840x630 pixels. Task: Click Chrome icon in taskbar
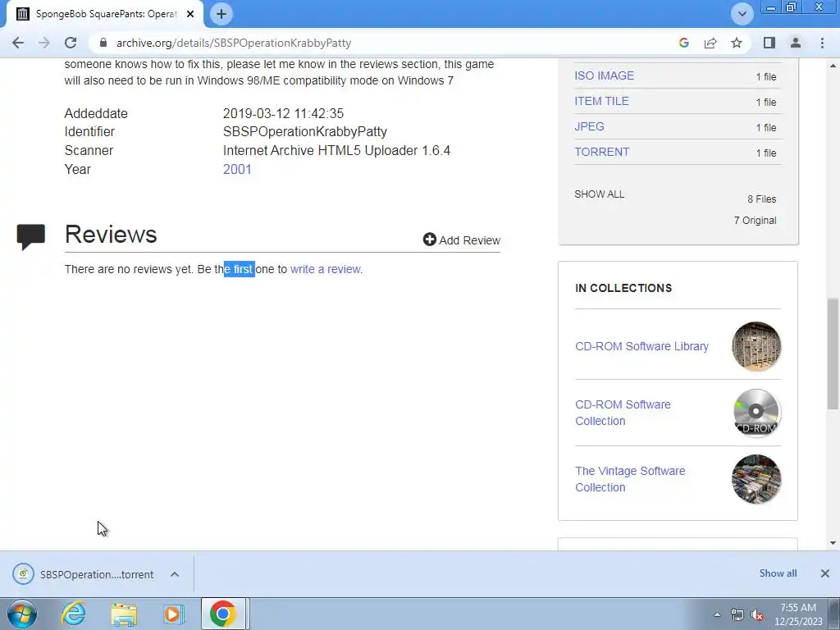[223, 614]
